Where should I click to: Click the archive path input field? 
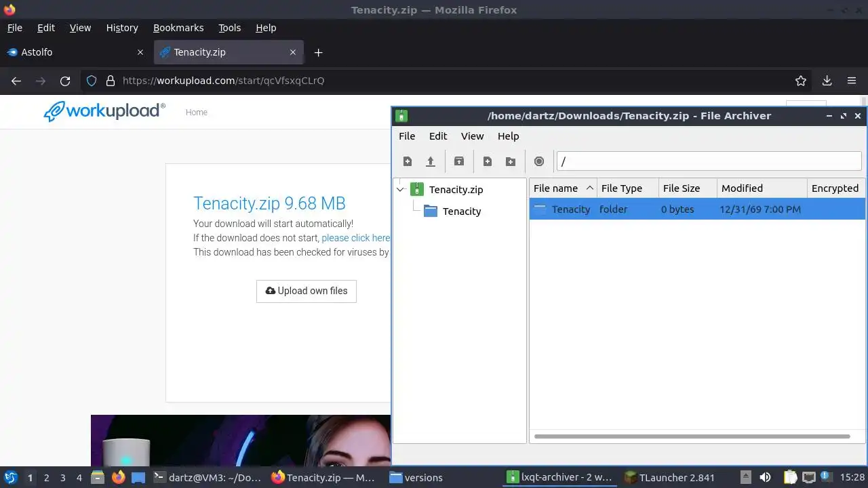point(709,161)
